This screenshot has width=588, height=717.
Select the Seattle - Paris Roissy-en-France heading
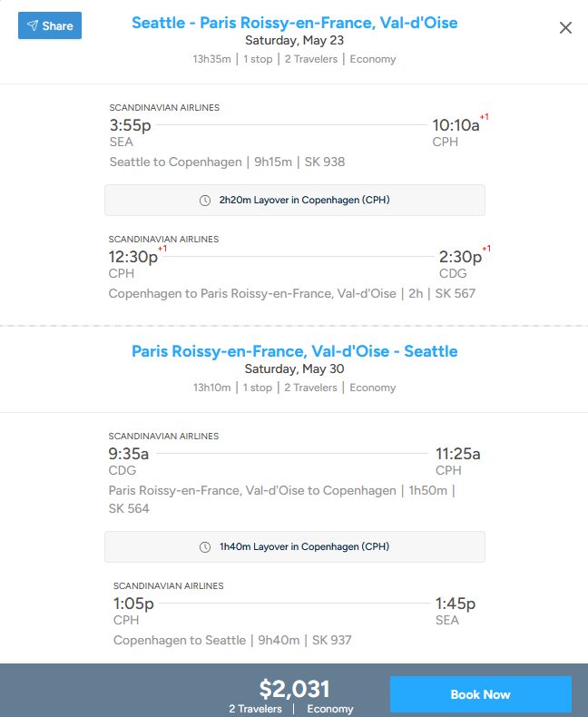294,23
